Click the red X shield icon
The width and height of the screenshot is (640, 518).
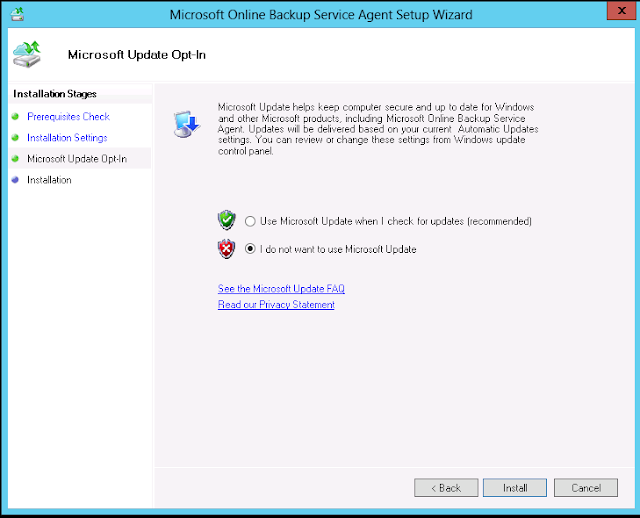227,249
